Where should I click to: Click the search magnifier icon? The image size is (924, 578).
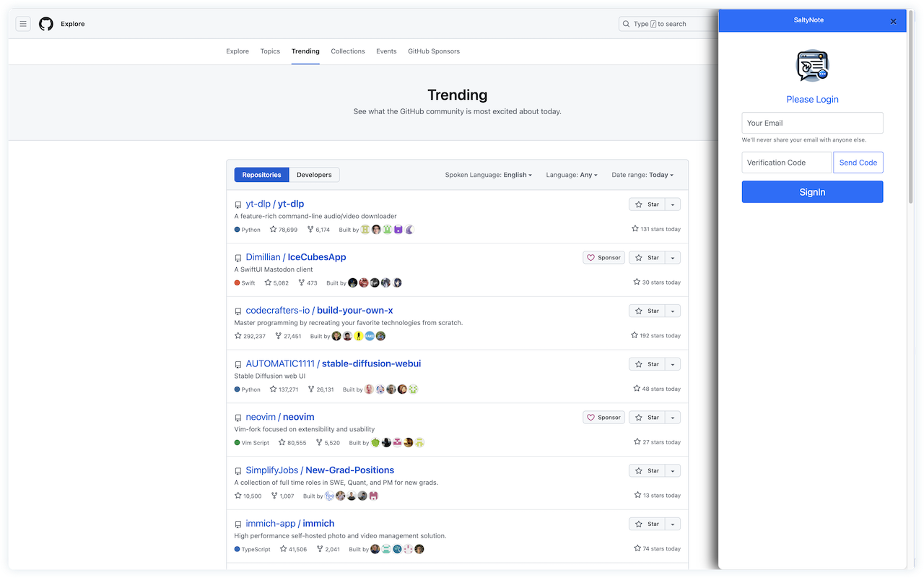pyautogui.click(x=626, y=24)
